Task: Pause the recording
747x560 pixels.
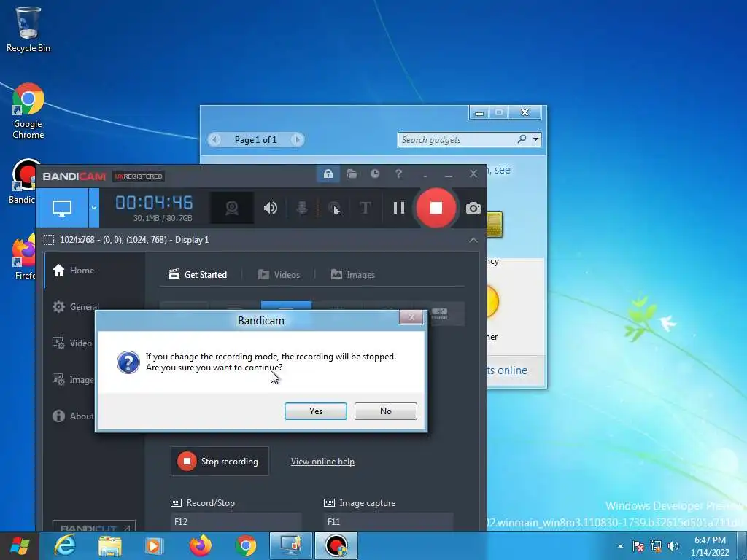Action: tap(399, 208)
